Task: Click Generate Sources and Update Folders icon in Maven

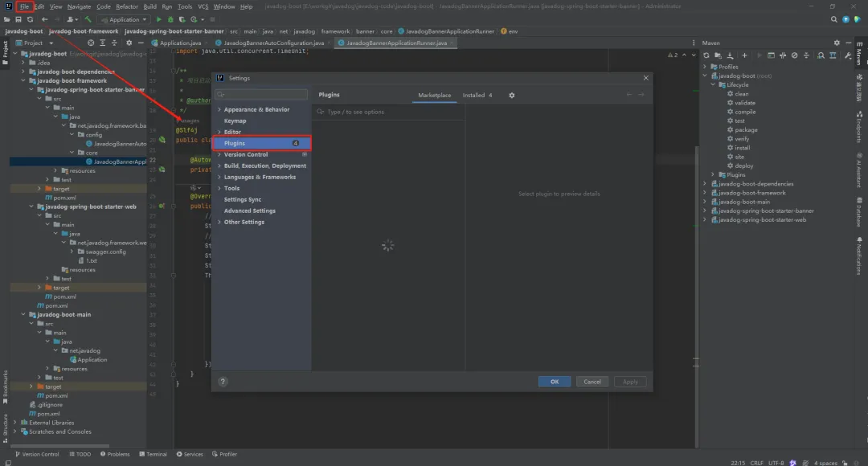Action: 718,55
